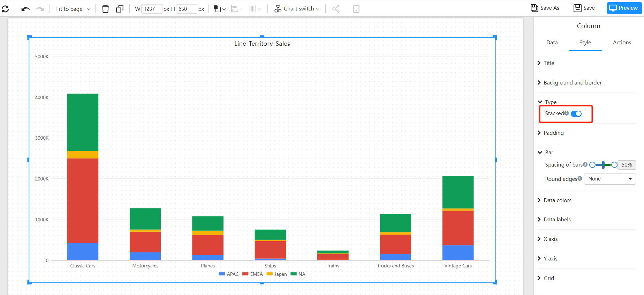The height and width of the screenshot is (295, 644).
Task: Click the Save As text button
Action: (550, 8)
